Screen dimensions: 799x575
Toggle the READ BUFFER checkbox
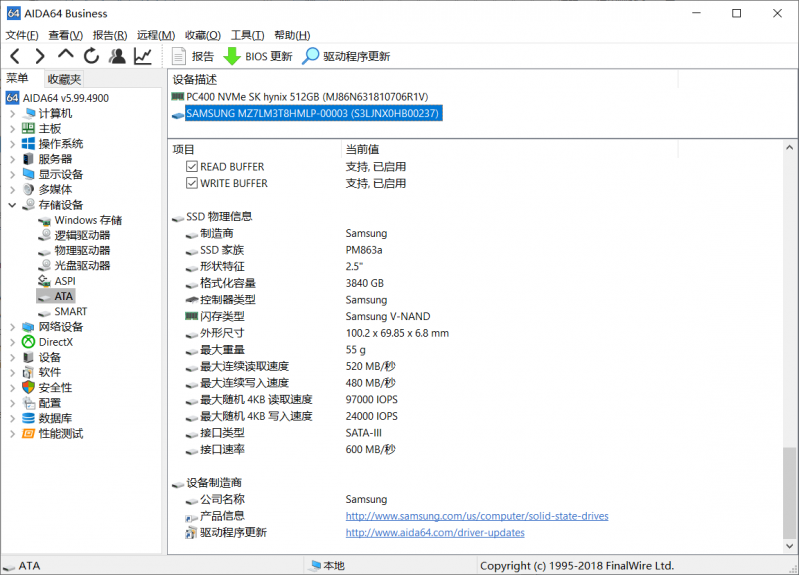(192, 167)
